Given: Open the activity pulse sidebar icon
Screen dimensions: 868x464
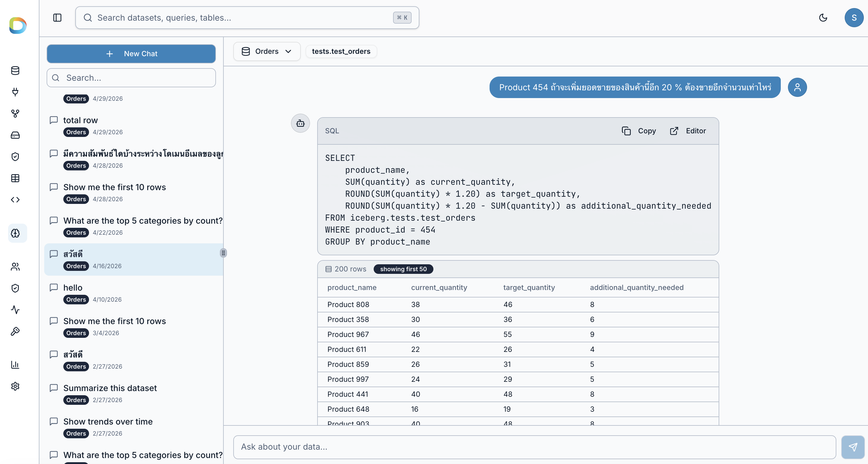Looking at the screenshot, I should pos(15,309).
